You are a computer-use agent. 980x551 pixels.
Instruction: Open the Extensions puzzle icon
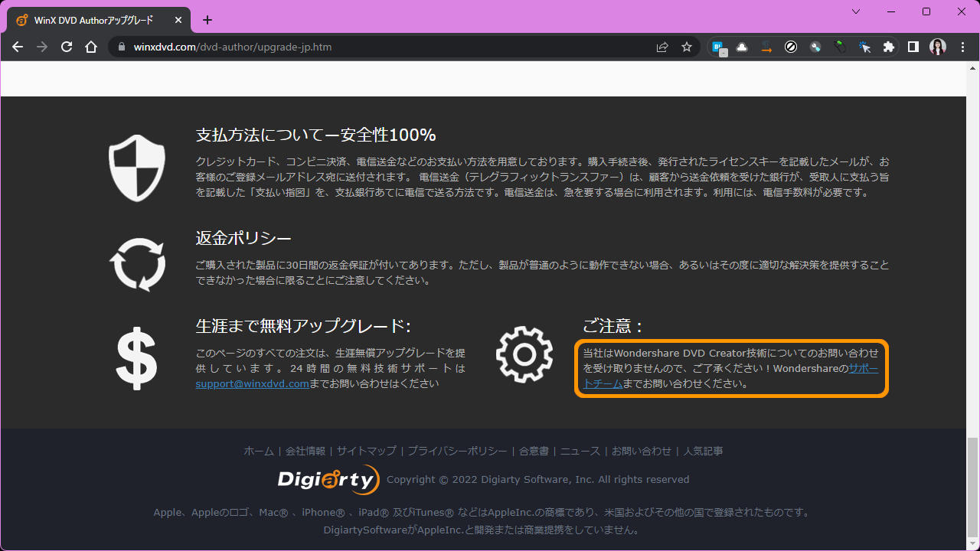pos(888,47)
